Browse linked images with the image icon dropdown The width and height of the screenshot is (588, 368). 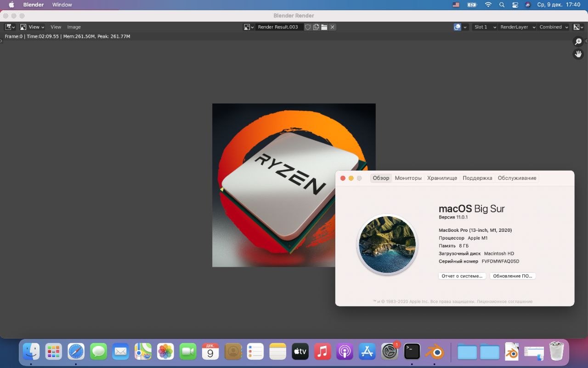tap(249, 27)
